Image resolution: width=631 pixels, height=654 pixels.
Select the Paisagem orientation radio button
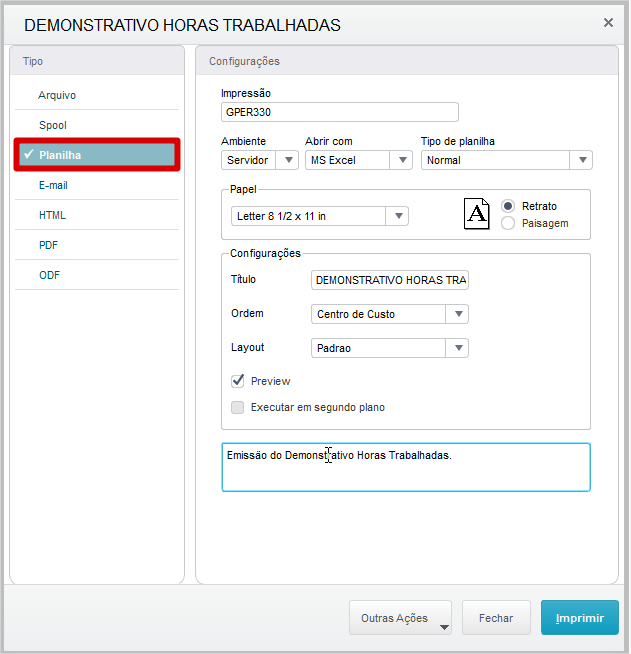tap(508, 223)
